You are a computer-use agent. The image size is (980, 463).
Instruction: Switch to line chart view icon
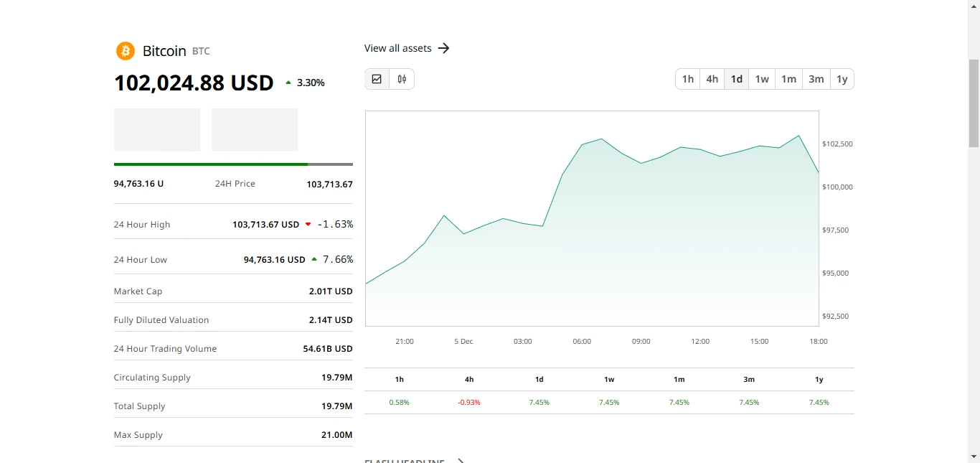(377, 79)
